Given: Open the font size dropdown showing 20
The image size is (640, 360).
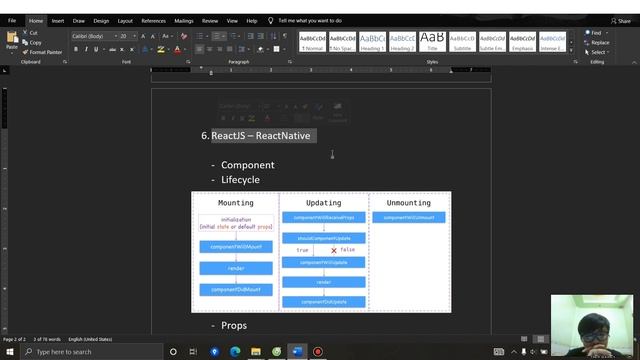Looking at the screenshot, I should 134,36.
